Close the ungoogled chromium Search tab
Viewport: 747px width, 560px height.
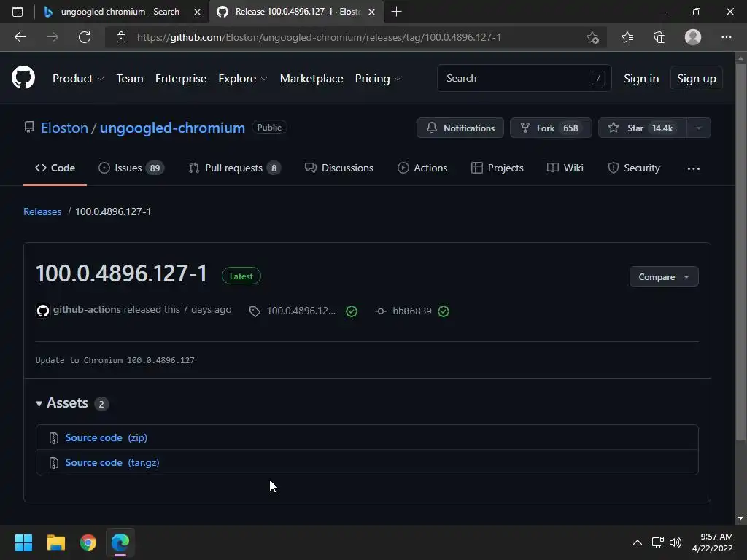(x=197, y=12)
